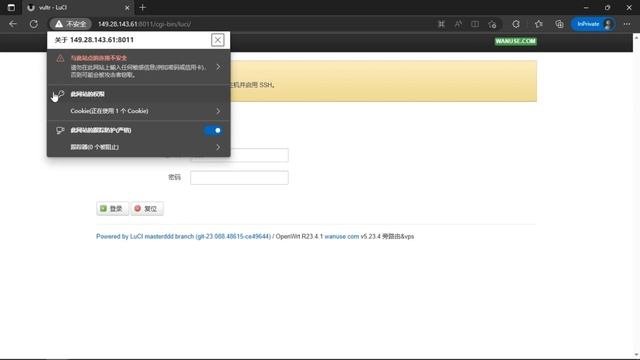Open the Powered by LuCI link
This screenshot has height=360, width=640.
click(183, 236)
